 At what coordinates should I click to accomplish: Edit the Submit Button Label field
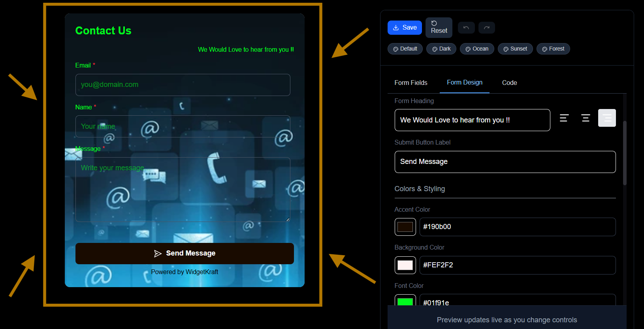point(505,162)
